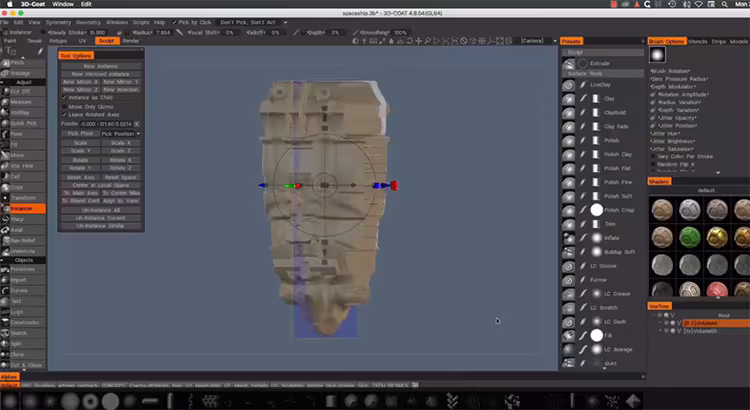The height and width of the screenshot is (410, 750).
Task: Open the Geometry menu
Action: [88, 22]
